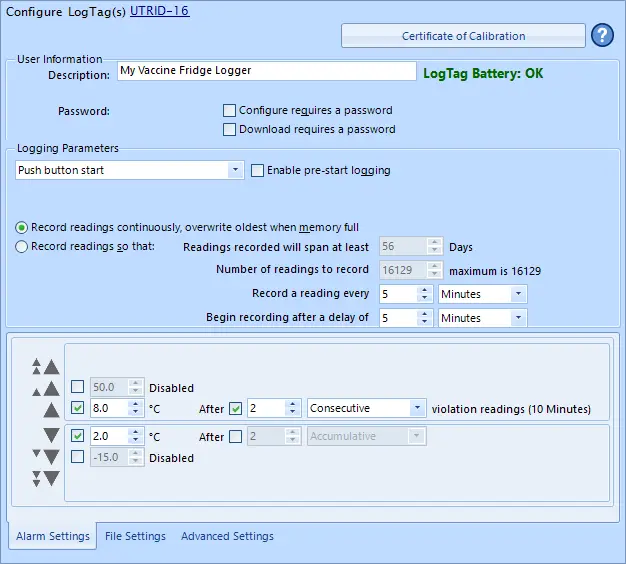The width and height of the screenshot is (626, 564).
Task: Toggle 'Enable pre-start logging' checkbox
Action: click(x=257, y=170)
